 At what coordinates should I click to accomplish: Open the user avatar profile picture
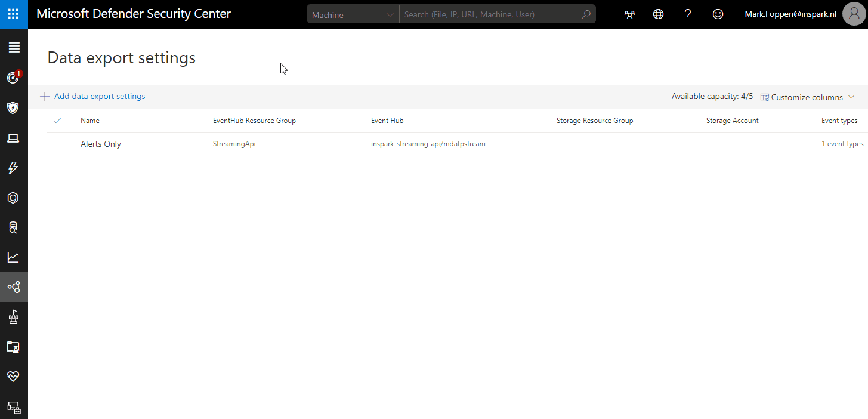(854, 14)
